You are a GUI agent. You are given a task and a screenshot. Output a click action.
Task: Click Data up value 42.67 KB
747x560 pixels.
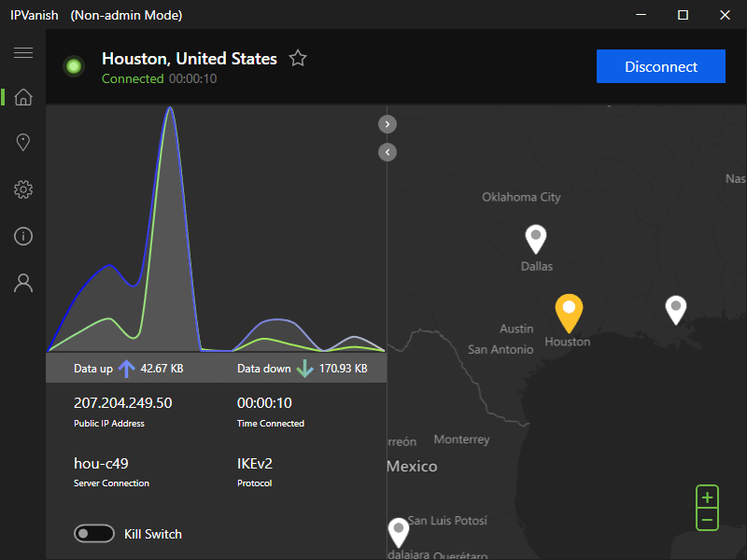coord(162,369)
